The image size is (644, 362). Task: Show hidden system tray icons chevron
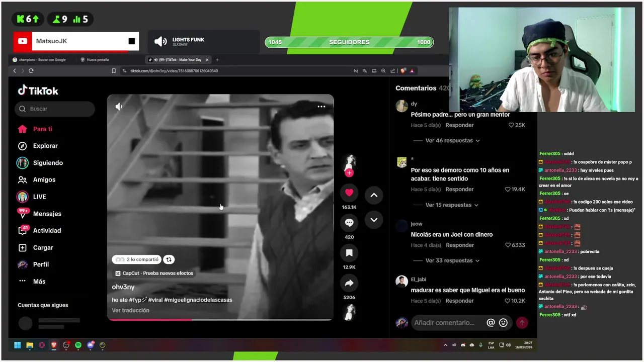click(445, 345)
